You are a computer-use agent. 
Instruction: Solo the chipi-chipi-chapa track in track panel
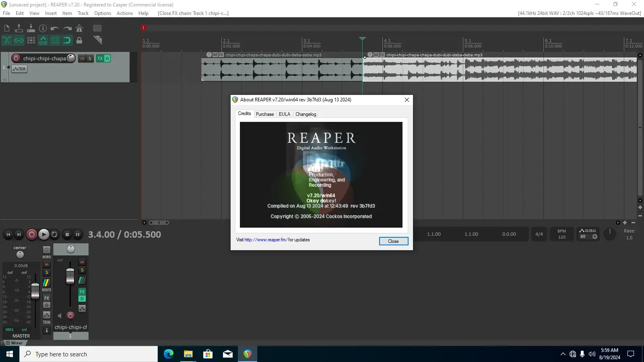[x=90, y=58]
